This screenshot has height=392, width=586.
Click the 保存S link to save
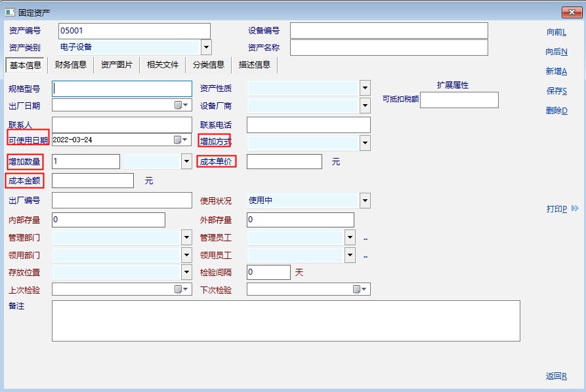point(556,91)
